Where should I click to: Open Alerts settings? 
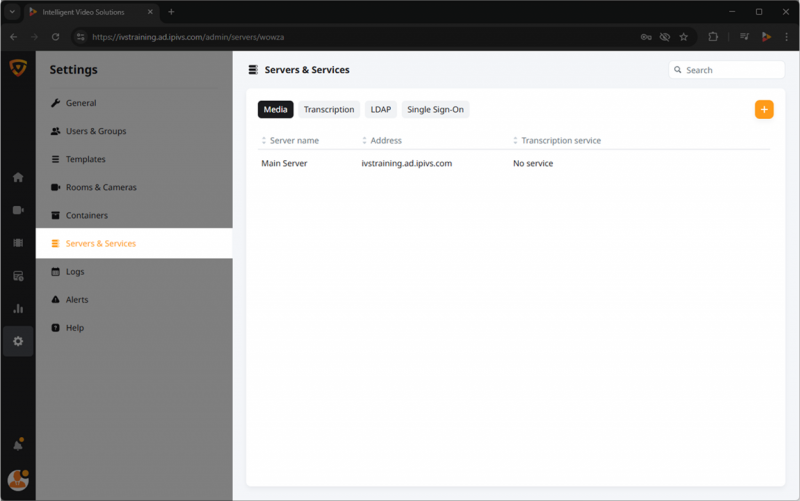click(134, 299)
